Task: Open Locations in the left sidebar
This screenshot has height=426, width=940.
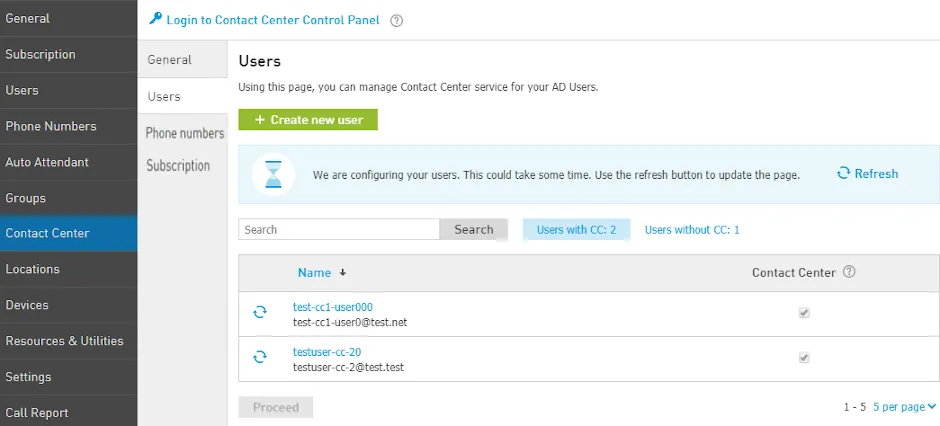Action: [68, 269]
